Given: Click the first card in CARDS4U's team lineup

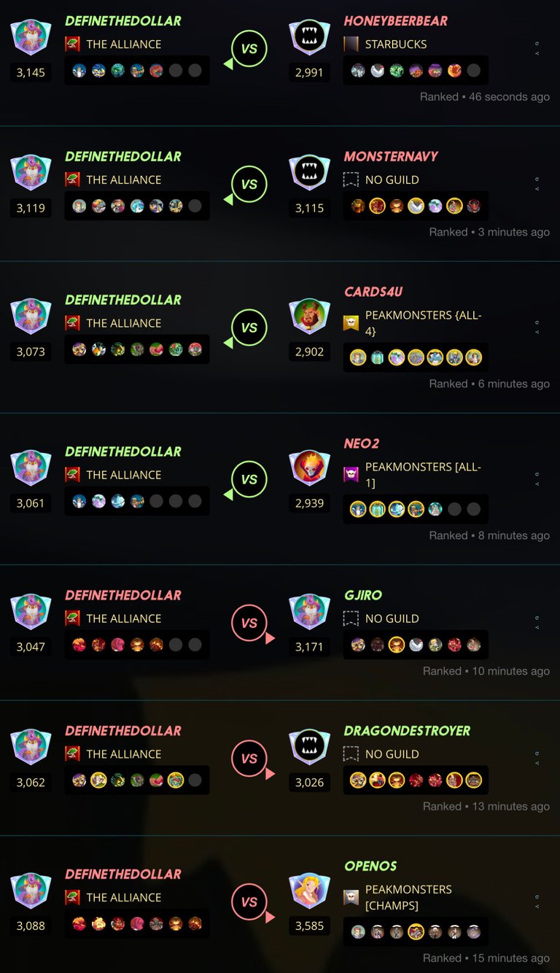Looking at the screenshot, I should point(358,357).
